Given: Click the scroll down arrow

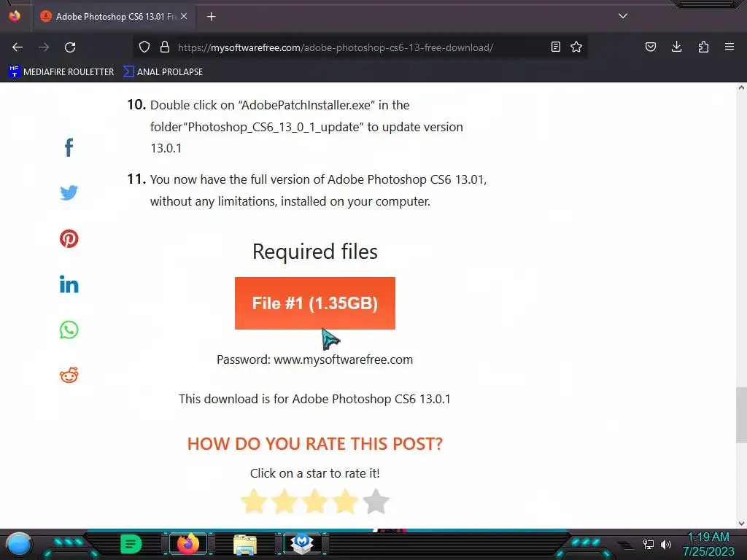Looking at the screenshot, I should coord(741,524).
